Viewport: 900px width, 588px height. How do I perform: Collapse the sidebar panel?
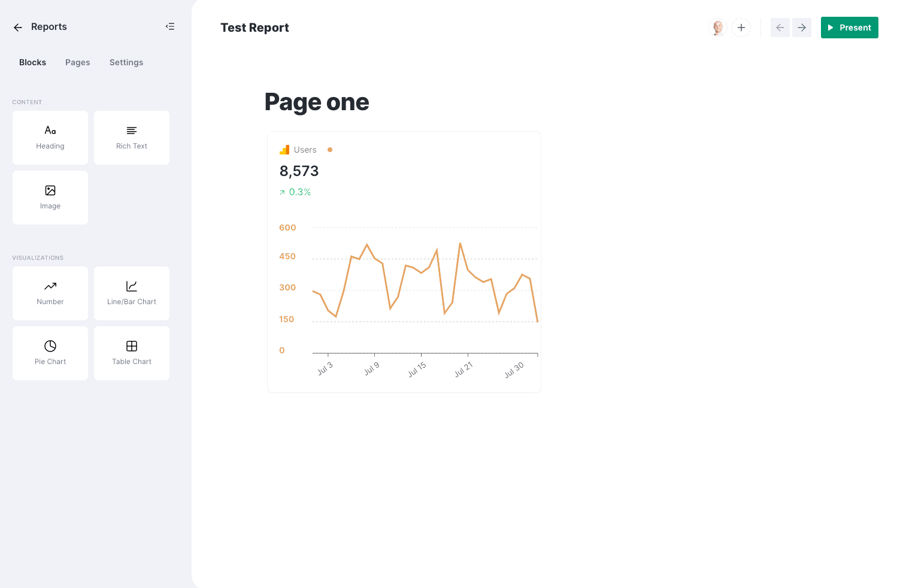170,26
